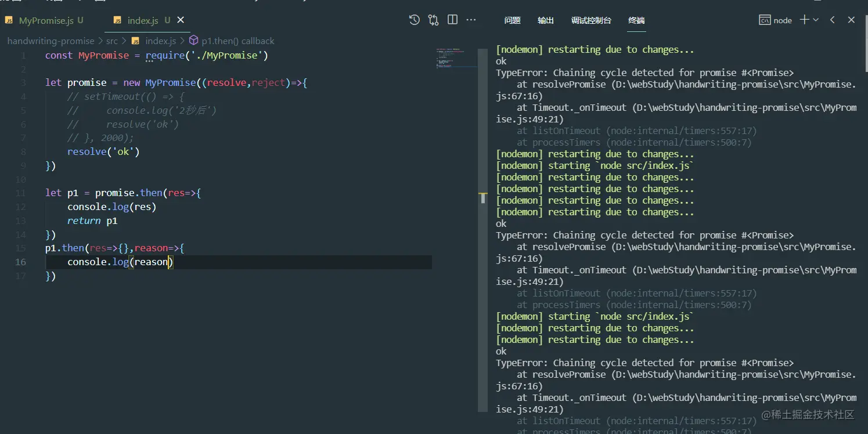This screenshot has height=434, width=868.
Task: Click the panel's left-pointing chevron icon
Action: (x=833, y=20)
